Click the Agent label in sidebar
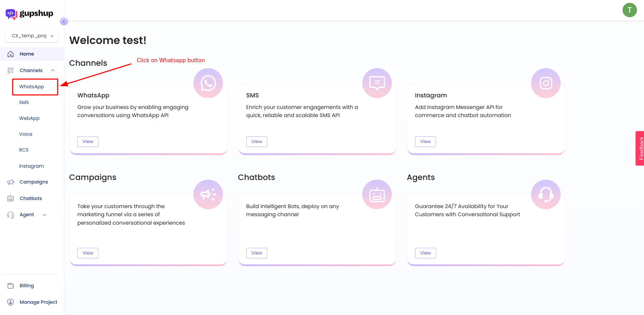Viewport: 644px width, 315px height. click(27, 215)
